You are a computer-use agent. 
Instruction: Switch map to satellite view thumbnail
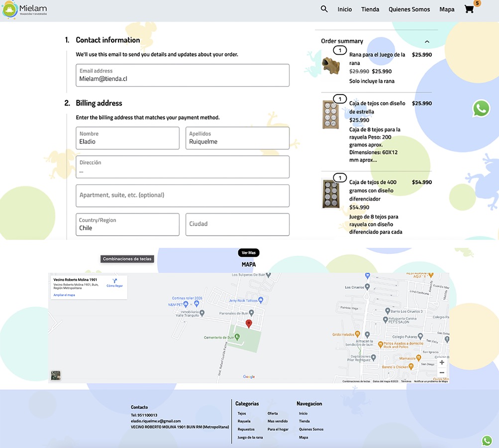(56, 375)
